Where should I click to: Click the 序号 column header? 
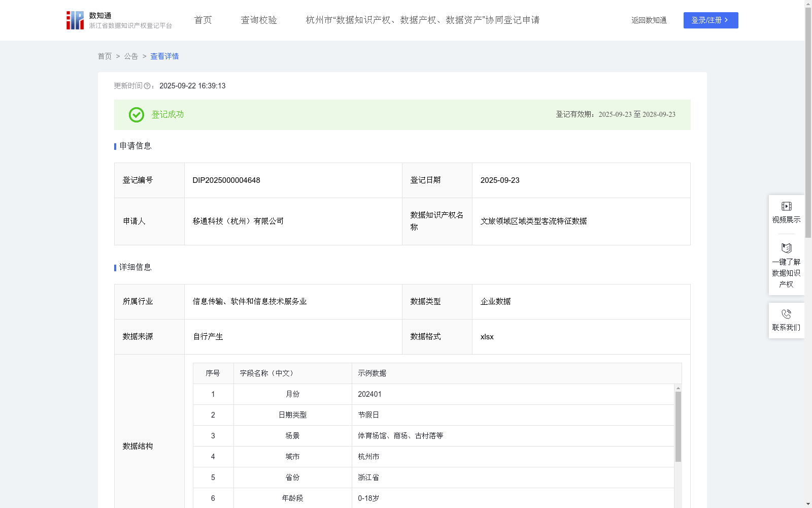[213, 373]
